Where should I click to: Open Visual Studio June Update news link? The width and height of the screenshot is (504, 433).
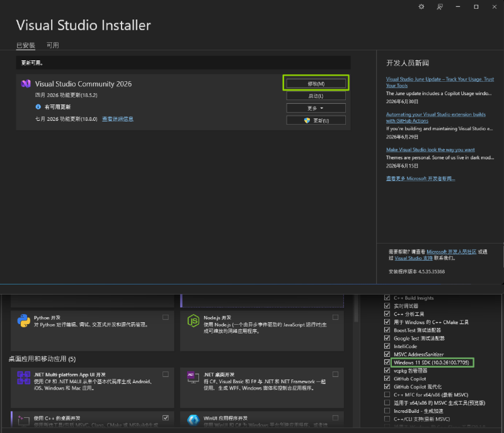(x=440, y=82)
